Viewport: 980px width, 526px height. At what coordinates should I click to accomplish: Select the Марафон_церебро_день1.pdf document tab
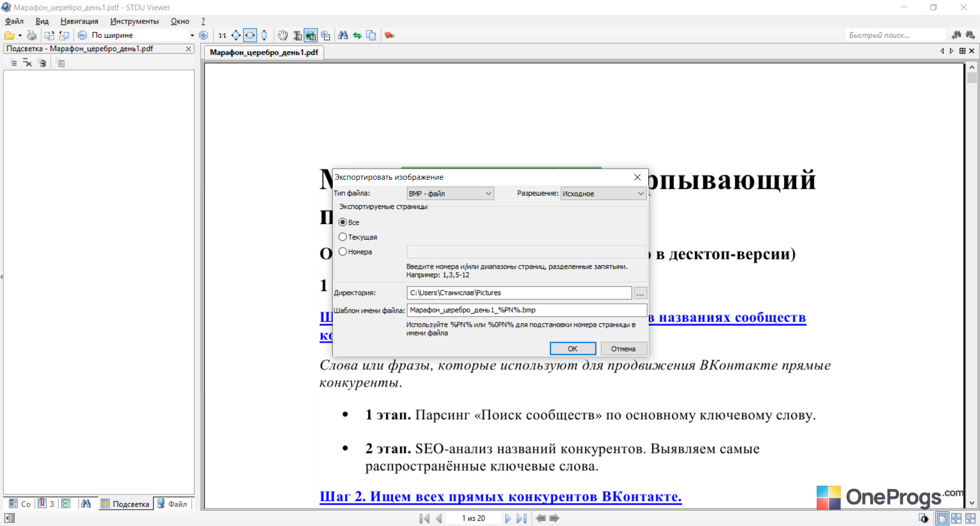click(x=264, y=53)
